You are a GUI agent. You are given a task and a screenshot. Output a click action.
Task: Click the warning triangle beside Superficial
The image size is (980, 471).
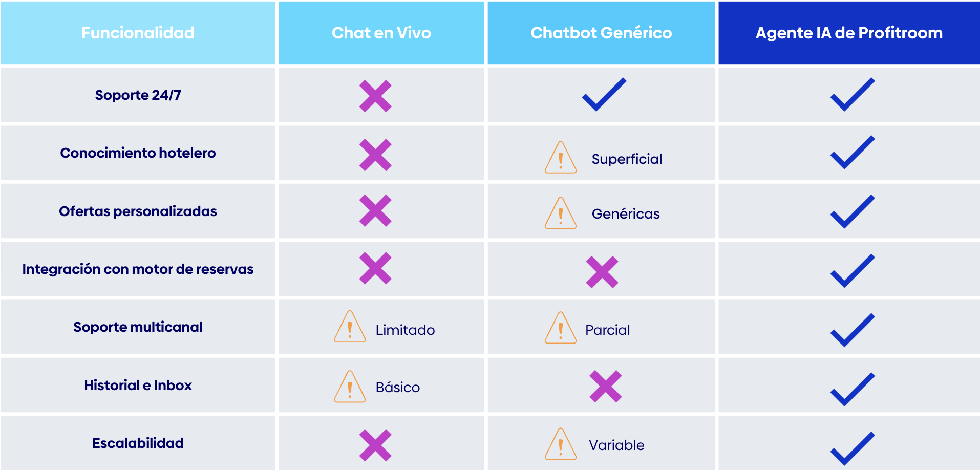click(x=561, y=159)
